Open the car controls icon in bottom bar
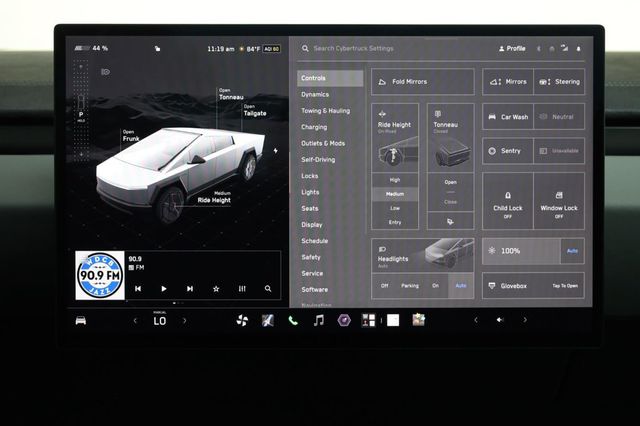The width and height of the screenshot is (640, 426). click(x=81, y=321)
